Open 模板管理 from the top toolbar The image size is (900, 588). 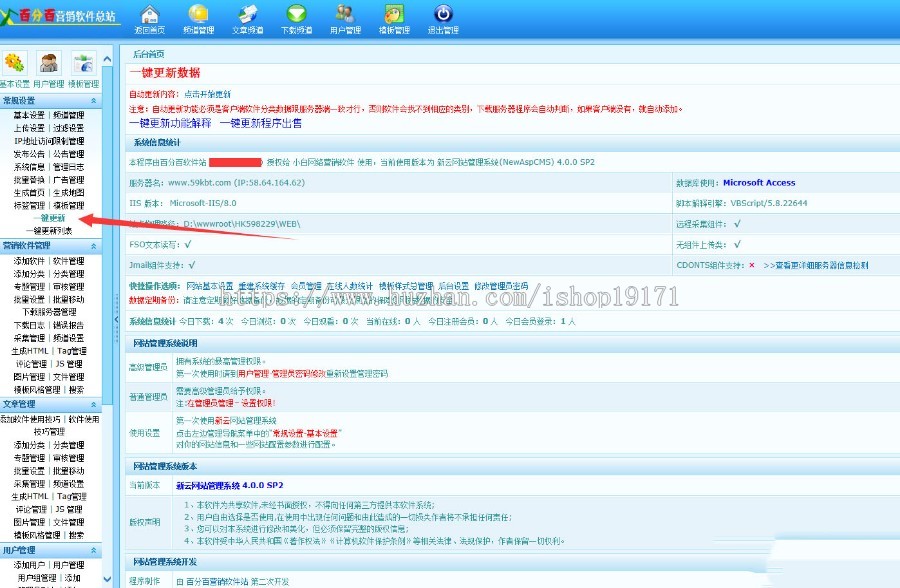tap(394, 17)
